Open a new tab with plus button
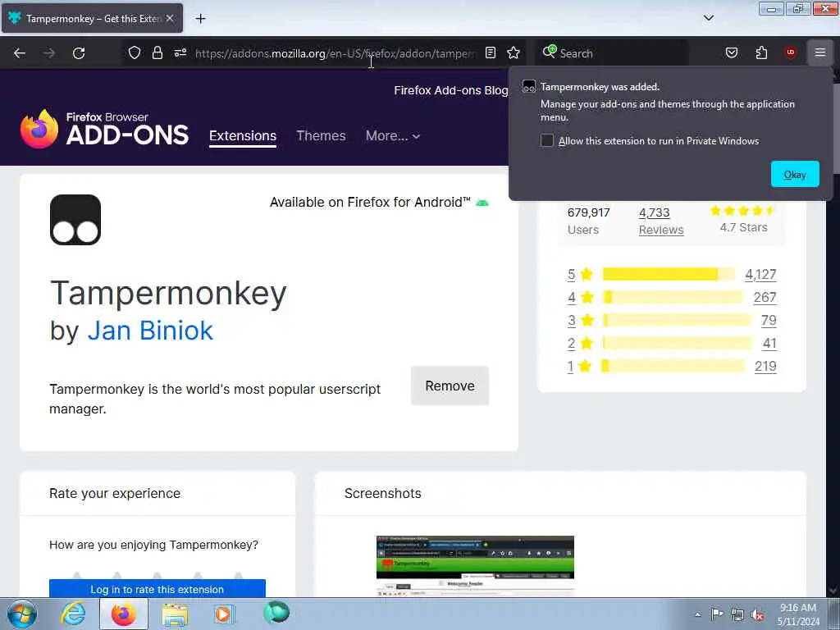This screenshot has width=840, height=630. pos(200,19)
